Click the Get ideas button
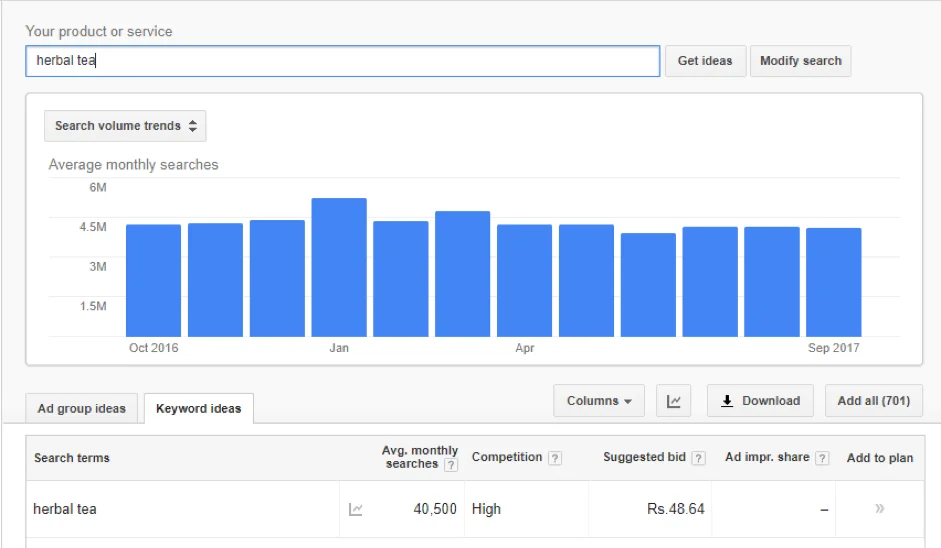 click(x=705, y=61)
